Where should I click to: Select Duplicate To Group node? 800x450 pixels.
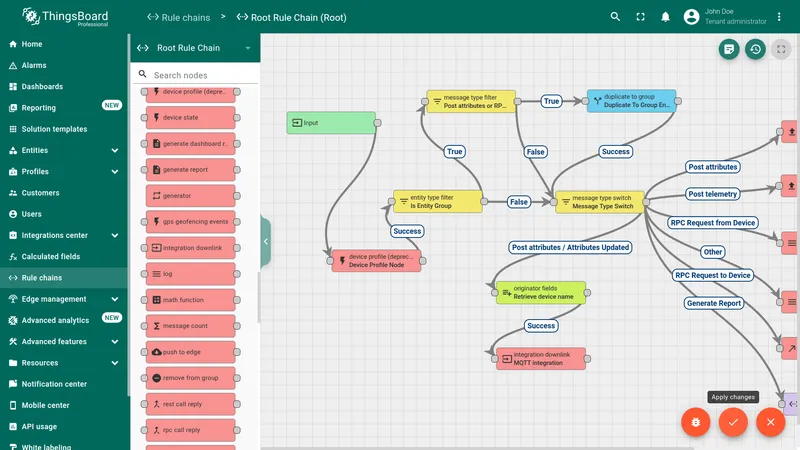[x=632, y=101]
